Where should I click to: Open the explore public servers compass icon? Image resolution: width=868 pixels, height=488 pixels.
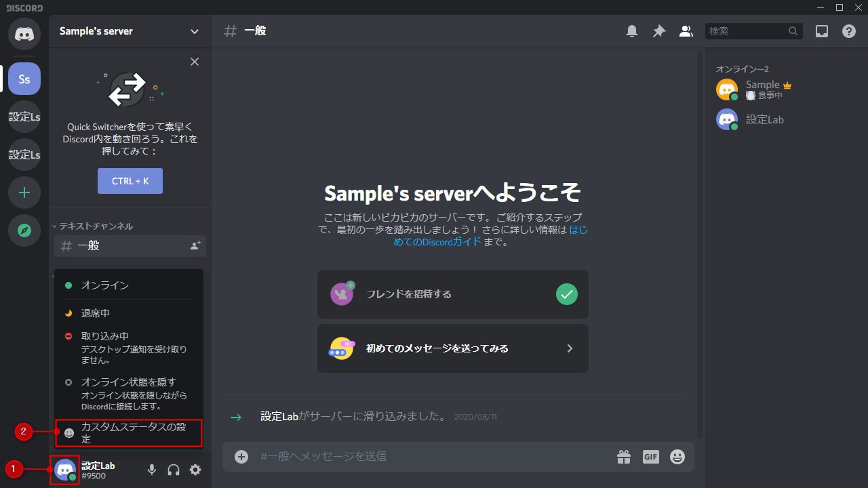(x=24, y=230)
